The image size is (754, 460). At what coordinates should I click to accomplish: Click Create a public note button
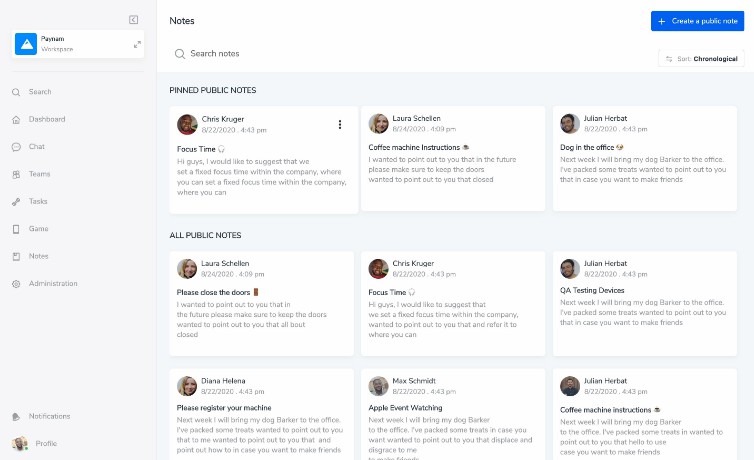(697, 21)
